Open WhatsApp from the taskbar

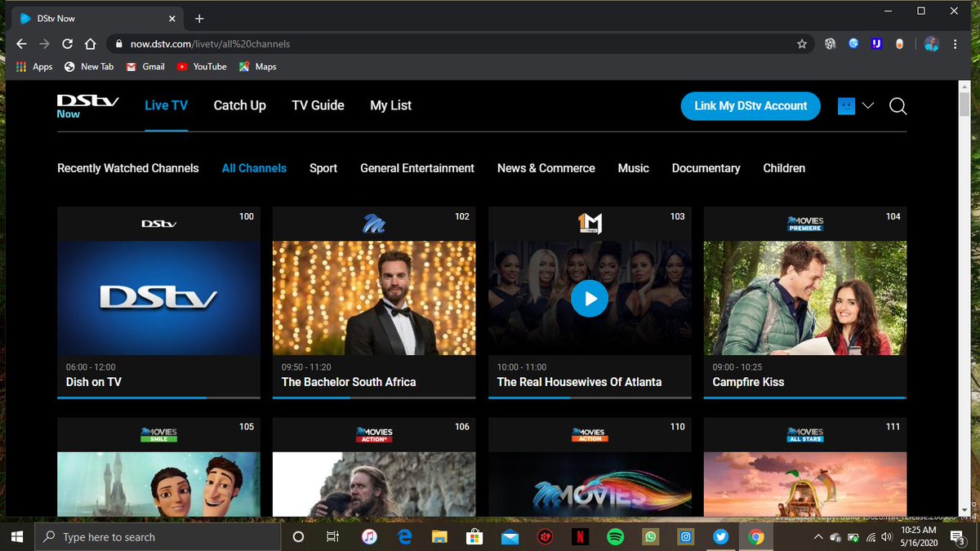pos(650,537)
